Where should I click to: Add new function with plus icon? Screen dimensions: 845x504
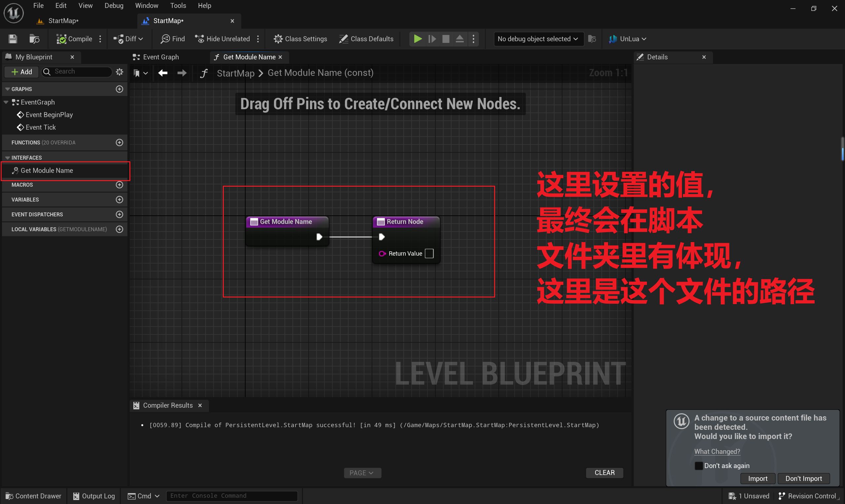tap(119, 142)
